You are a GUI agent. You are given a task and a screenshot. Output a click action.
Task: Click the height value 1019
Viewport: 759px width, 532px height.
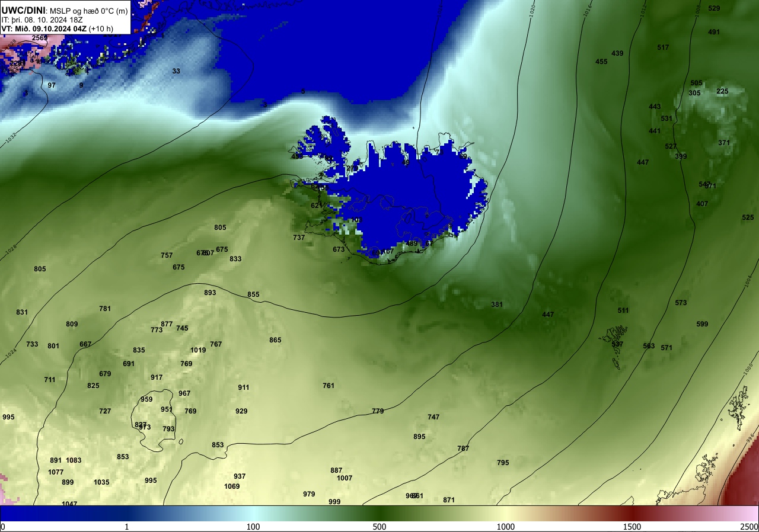[198, 350]
